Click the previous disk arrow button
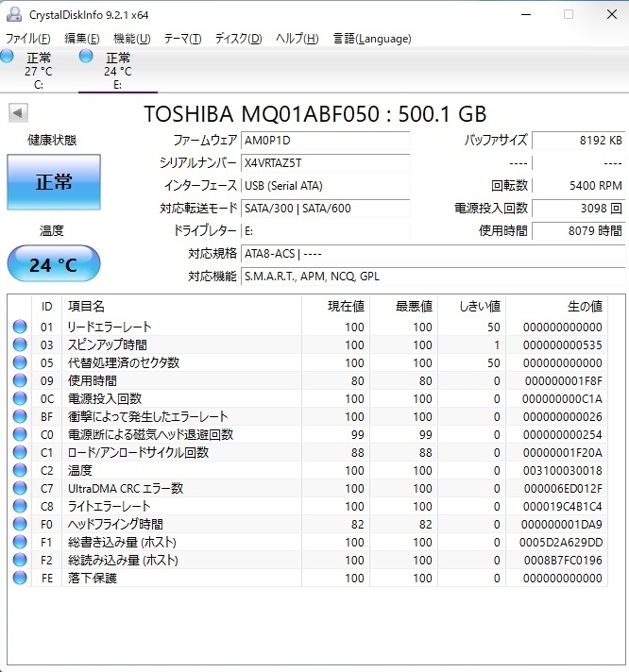Screen dimensions: 629x672 [x=18, y=113]
